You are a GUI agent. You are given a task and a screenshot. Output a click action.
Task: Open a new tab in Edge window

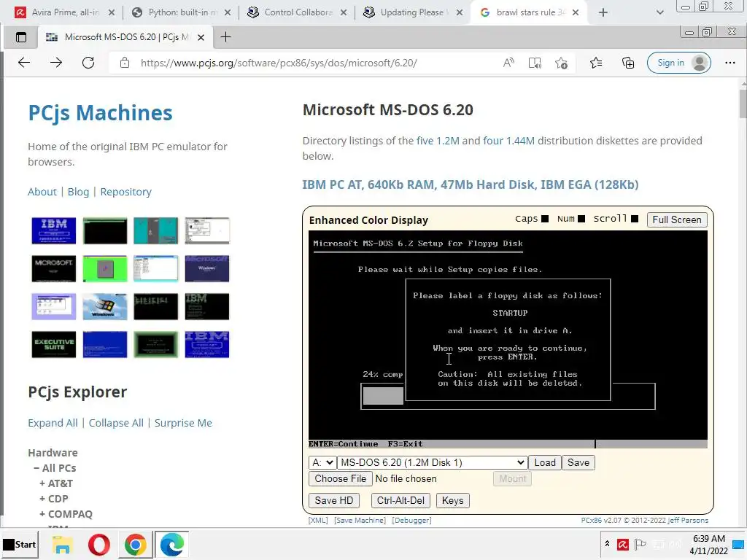[x=226, y=37]
